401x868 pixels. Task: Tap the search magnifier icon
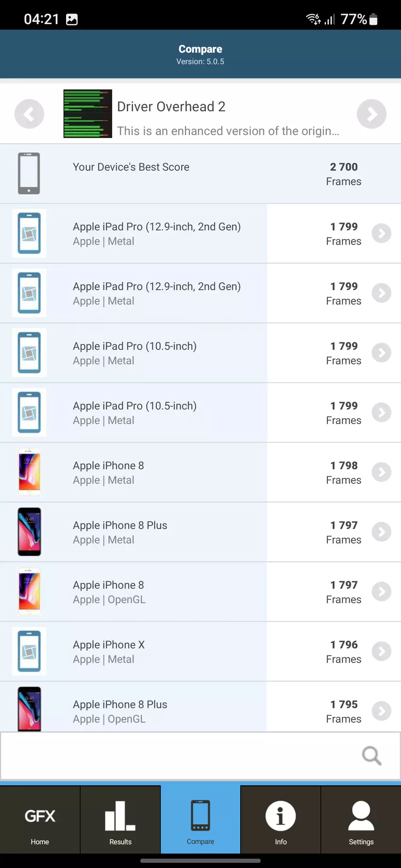pos(371,756)
